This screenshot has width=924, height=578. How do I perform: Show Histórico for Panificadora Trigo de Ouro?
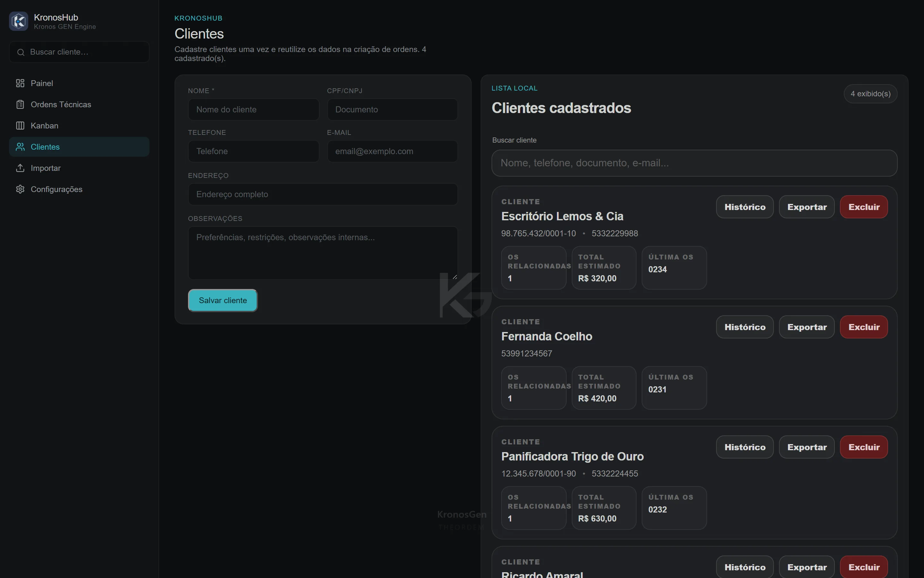pyautogui.click(x=745, y=447)
